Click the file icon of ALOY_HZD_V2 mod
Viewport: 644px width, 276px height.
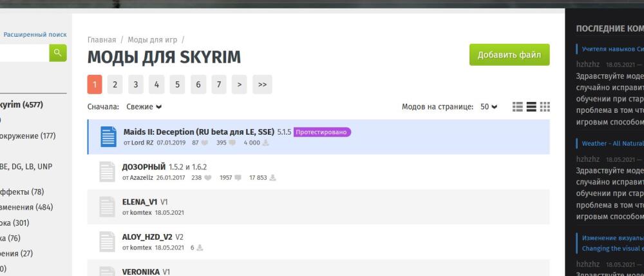[107, 242]
